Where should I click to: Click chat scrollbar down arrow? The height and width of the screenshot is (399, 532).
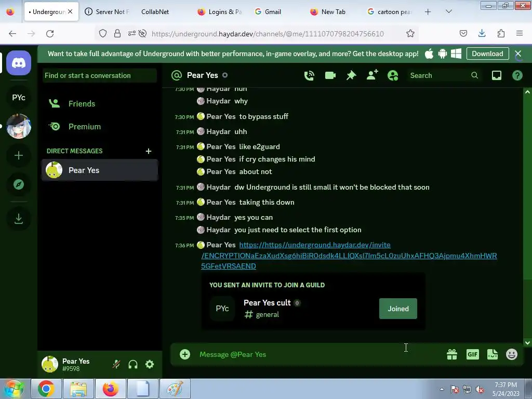pyautogui.click(x=527, y=343)
